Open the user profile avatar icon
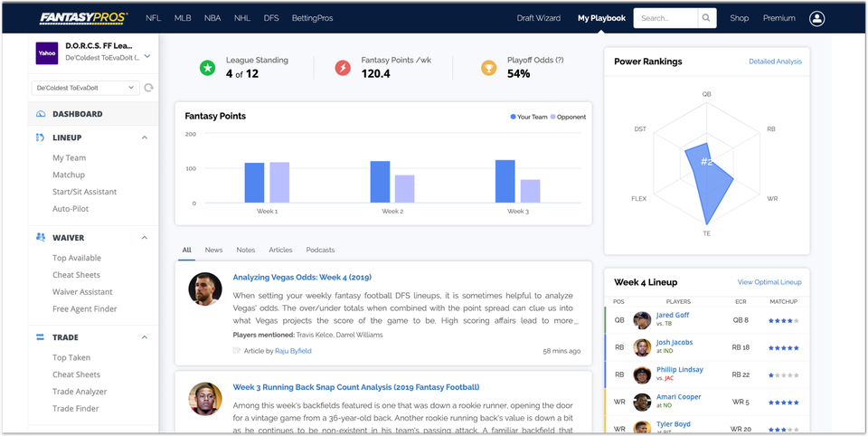 816,18
